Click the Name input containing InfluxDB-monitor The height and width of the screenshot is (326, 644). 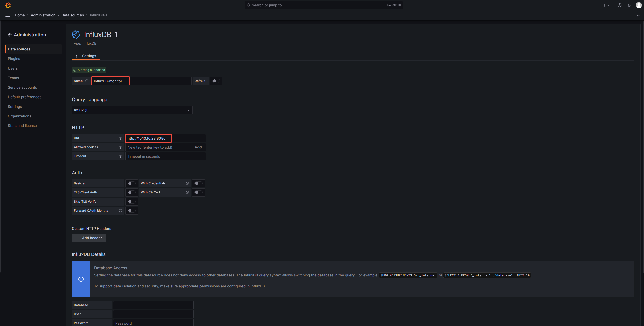click(x=141, y=81)
